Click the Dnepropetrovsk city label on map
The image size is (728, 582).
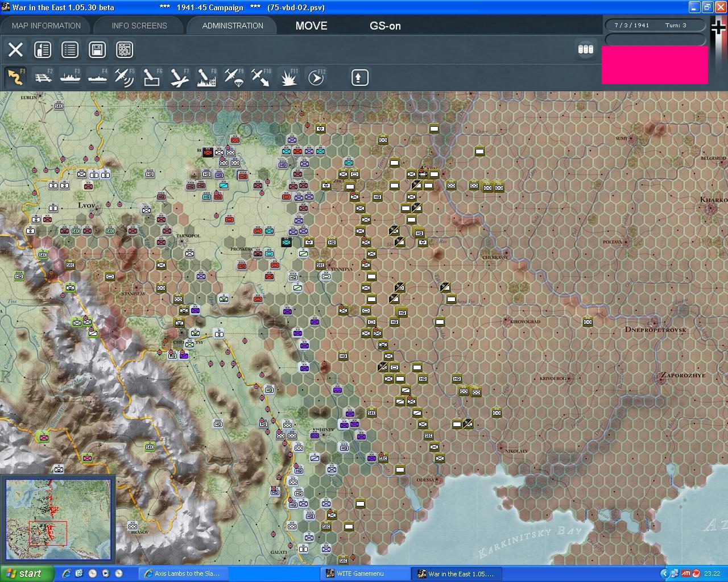pyautogui.click(x=655, y=330)
